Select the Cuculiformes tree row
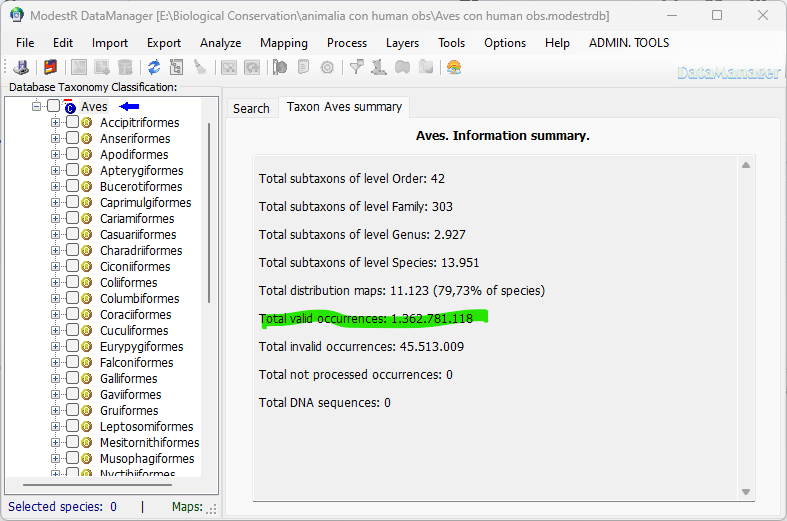The width and height of the screenshot is (787, 521). coord(134,331)
